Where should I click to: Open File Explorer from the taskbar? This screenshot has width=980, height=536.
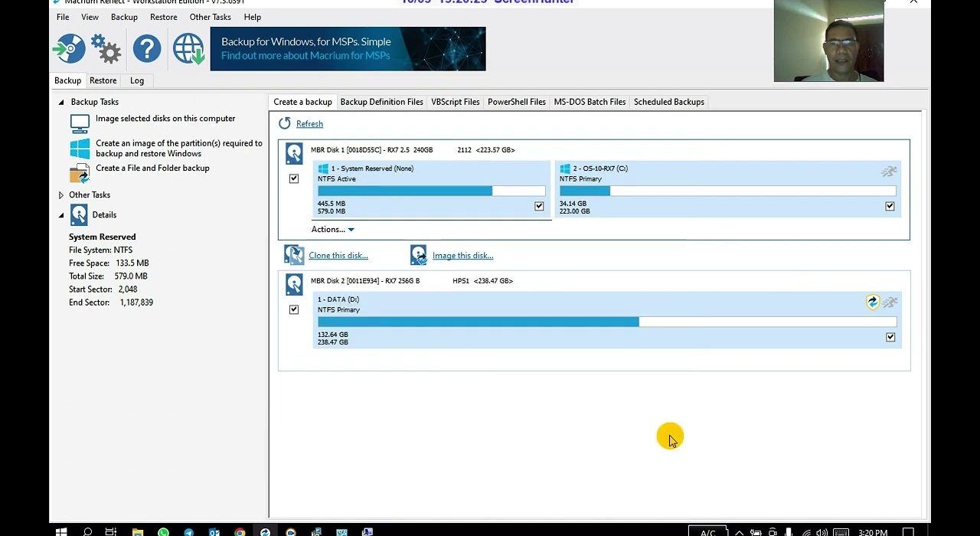coord(138,532)
